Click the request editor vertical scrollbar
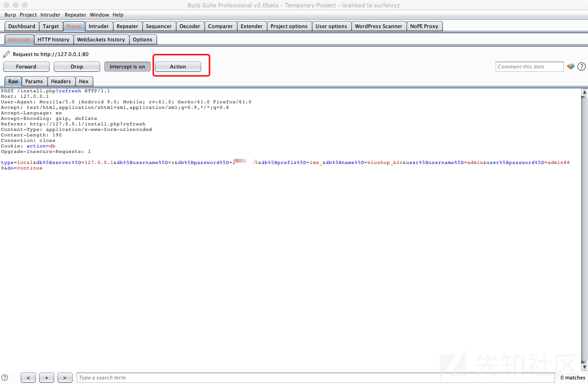The image size is (588, 384). (584, 230)
